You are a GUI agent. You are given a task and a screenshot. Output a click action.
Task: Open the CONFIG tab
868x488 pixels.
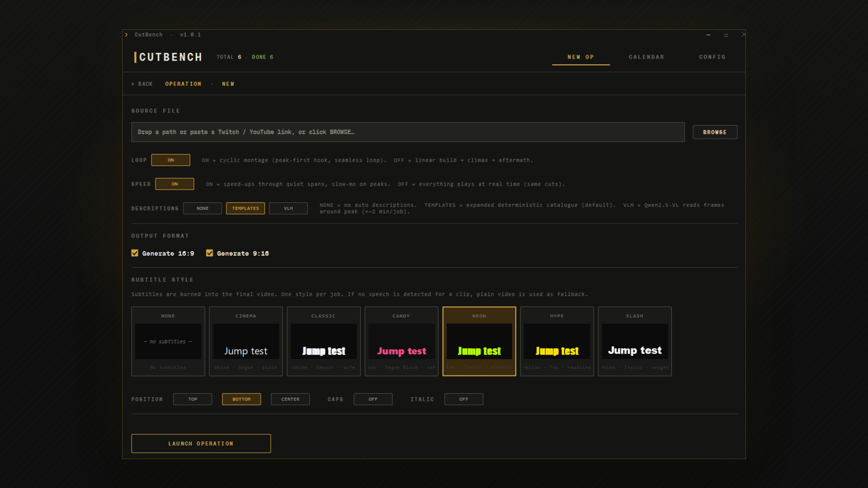[712, 57]
